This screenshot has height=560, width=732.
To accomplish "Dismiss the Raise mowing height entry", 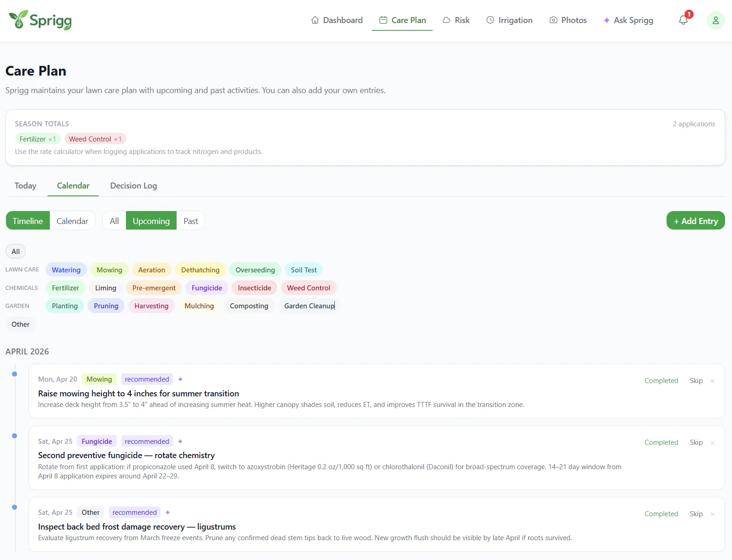I will tap(713, 381).
